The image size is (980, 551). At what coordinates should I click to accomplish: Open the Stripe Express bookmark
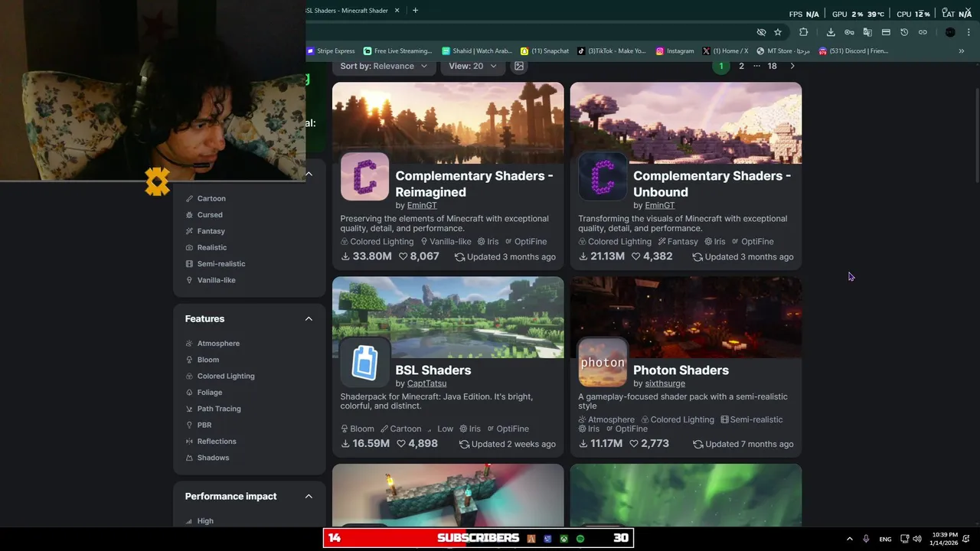point(332,51)
